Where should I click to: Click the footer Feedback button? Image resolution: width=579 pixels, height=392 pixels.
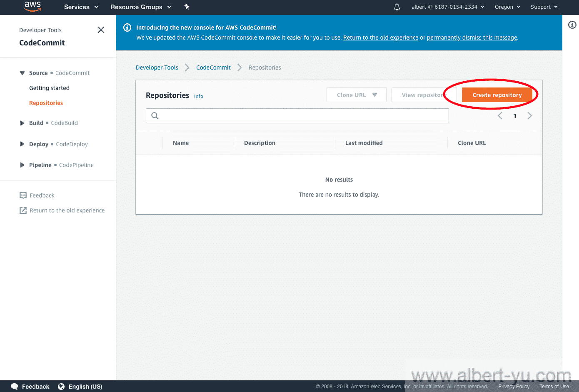35,387
